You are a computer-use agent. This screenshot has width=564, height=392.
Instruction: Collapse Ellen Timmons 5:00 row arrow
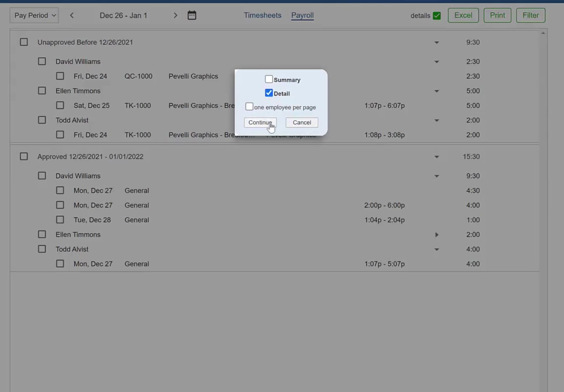click(437, 91)
